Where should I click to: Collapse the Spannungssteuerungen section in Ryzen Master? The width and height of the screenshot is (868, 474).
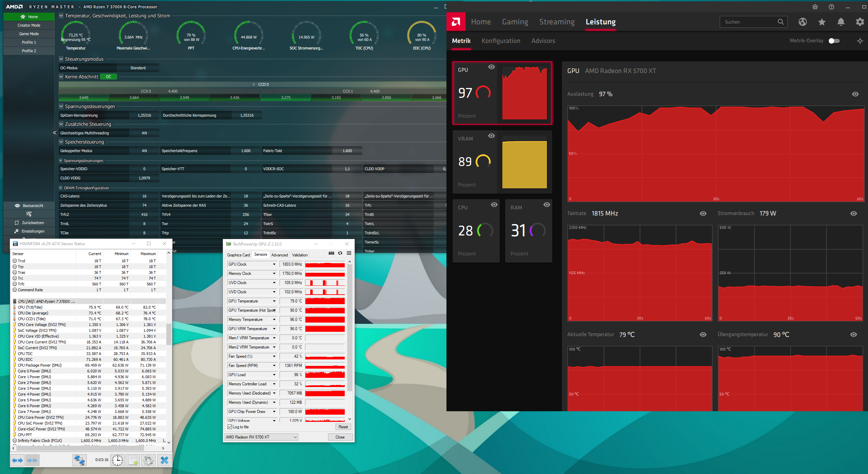pyautogui.click(x=61, y=106)
